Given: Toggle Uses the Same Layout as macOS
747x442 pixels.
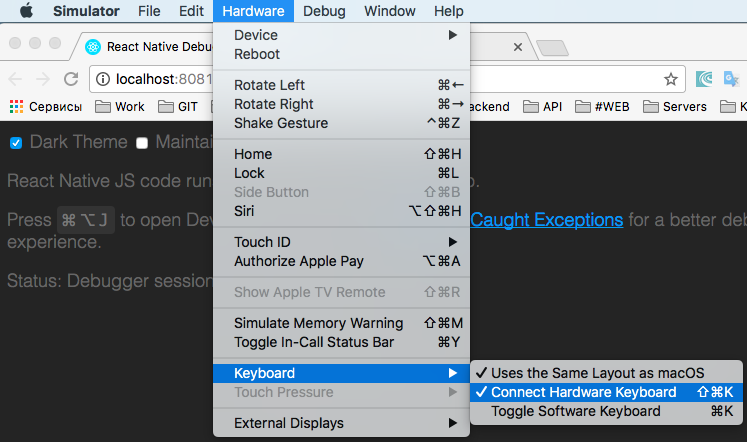Looking at the screenshot, I should point(606,373).
